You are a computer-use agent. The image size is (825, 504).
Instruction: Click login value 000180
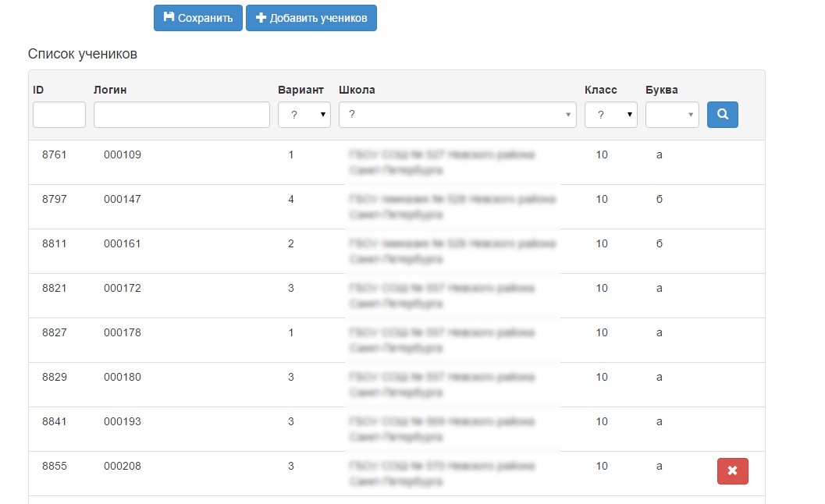(122, 377)
